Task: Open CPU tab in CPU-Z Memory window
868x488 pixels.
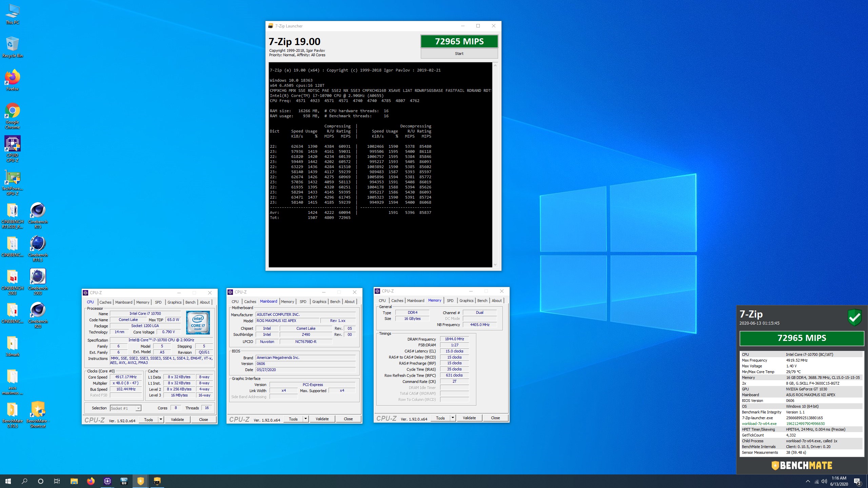Action: pos(382,301)
